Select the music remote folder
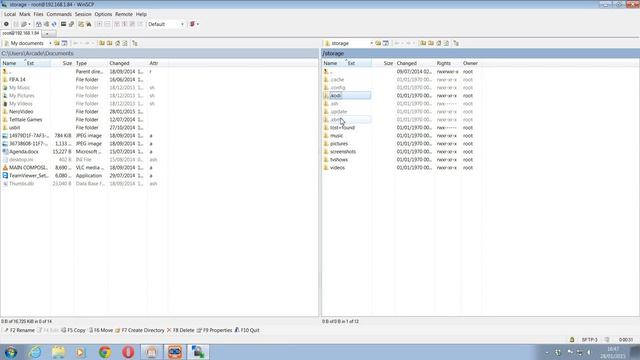The height and width of the screenshot is (360, 640). pyautogui.click(x=336, y=136)
